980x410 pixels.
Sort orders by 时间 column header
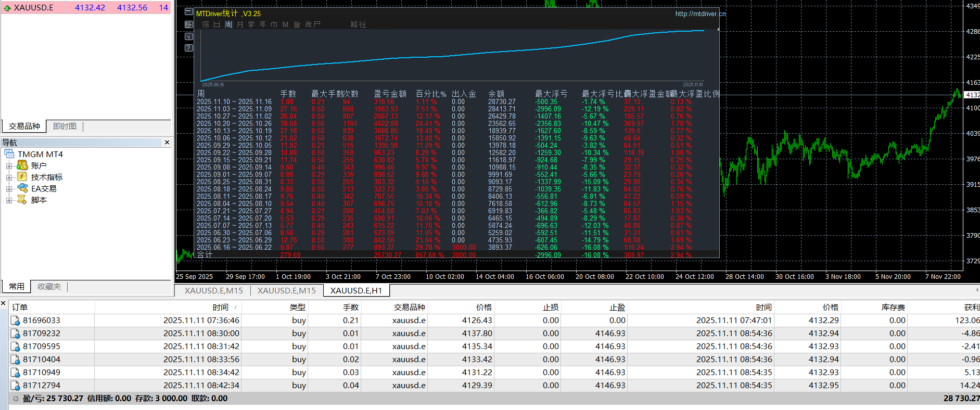[x=220, y=307]
